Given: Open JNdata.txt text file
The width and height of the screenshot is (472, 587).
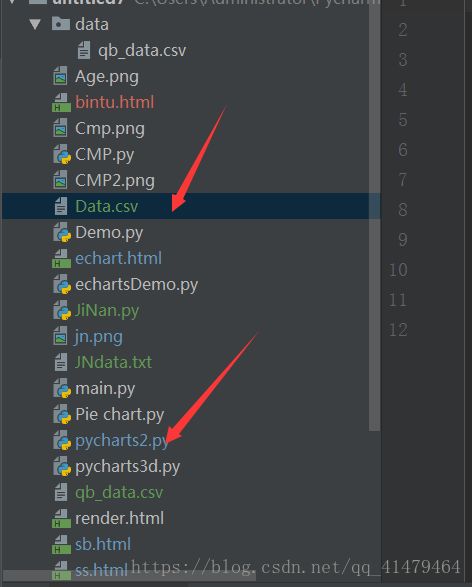Looking at the screenshot, I should [x=113, y=362].
